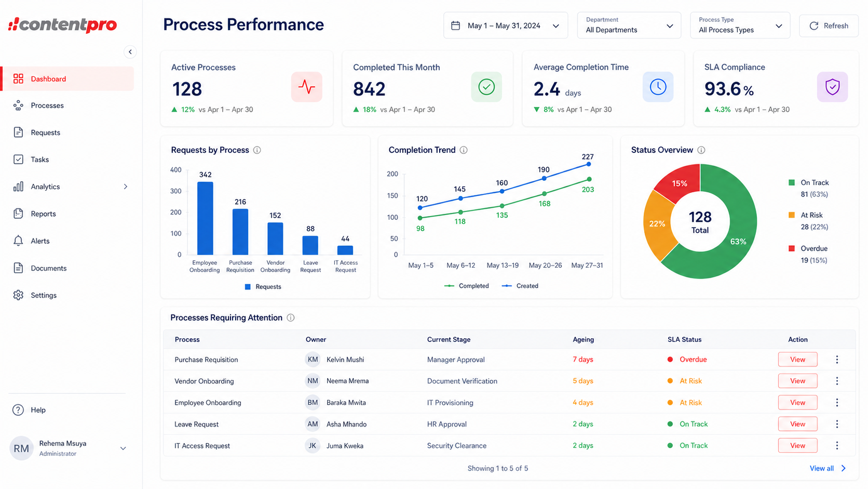Click the BM avatar for Baraka Mwita
The height and width of the screenshot is (489, 868).
(313, 403)
